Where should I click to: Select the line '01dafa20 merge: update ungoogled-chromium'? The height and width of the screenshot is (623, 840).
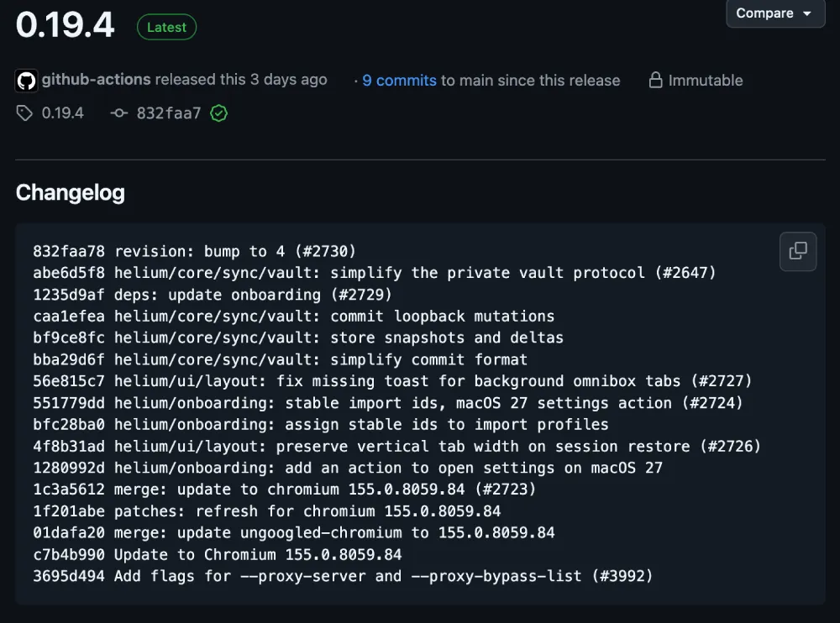293,532
